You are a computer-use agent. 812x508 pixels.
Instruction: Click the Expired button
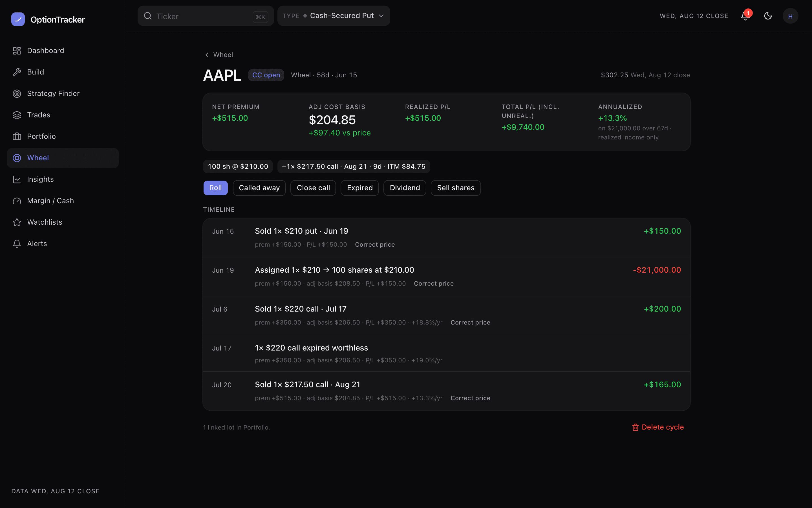click(360, 188)
